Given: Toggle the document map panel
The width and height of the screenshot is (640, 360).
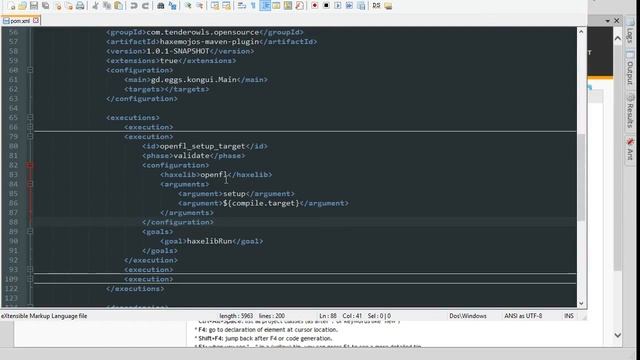Looking at the screenshot, I should click(x=288, y=6).
